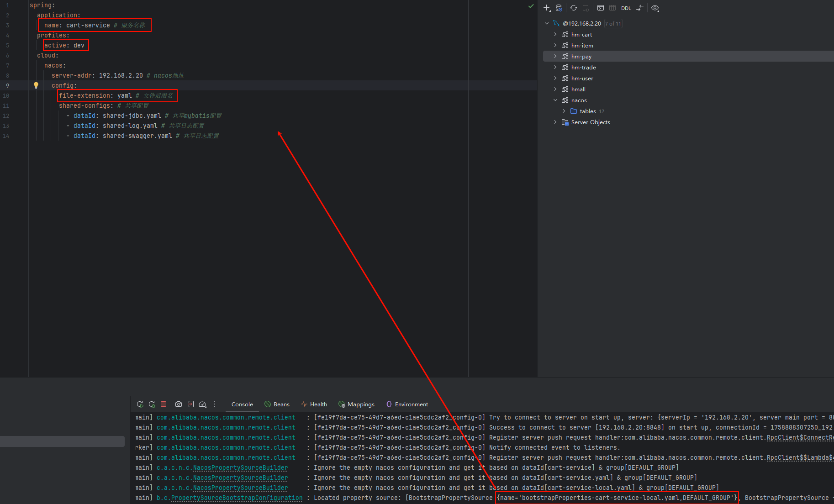Select the Server Objects tree item
834x504 pixels.
coord(688,122)
